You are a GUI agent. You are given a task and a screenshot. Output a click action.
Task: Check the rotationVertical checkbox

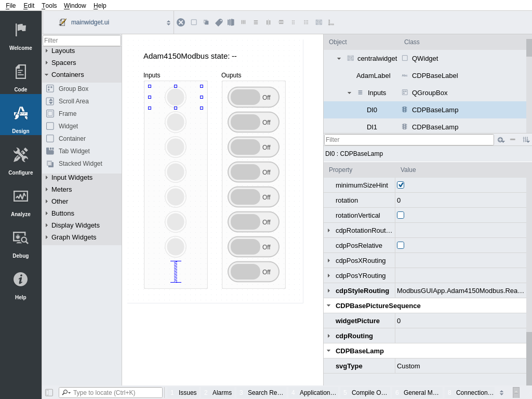tap(401, 216)
